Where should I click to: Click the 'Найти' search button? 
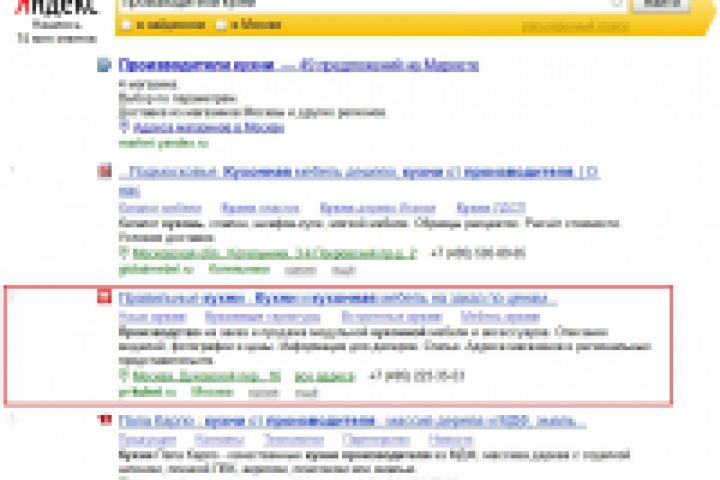(x=662, y=4)
